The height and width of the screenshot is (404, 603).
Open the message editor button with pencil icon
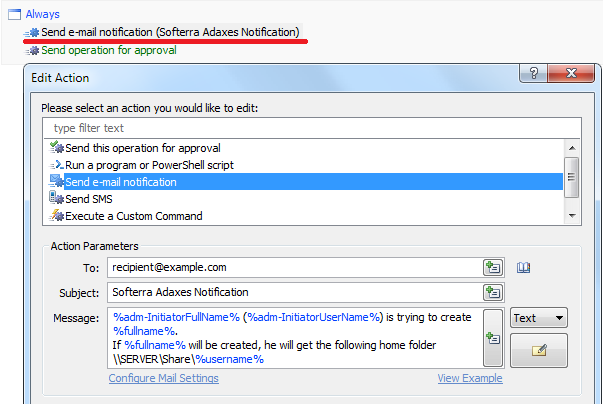538,350
